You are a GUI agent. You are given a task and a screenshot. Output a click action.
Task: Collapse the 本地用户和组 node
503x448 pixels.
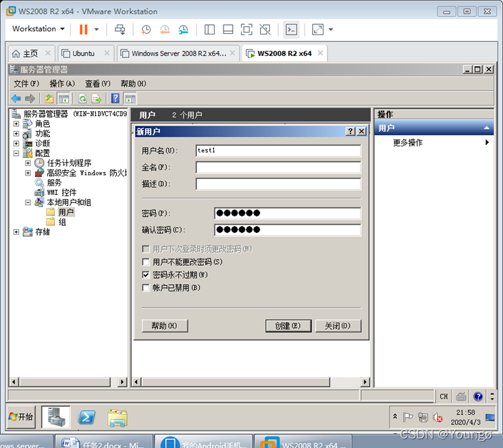click(x=28, y=202)
